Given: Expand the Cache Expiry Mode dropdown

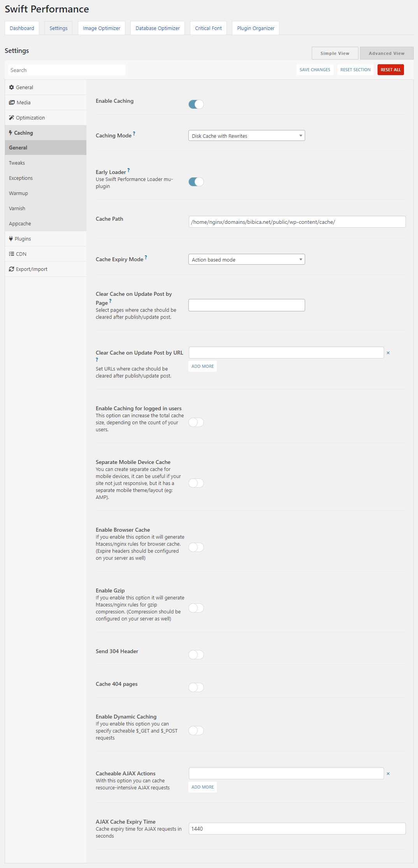Looking at the screenshot, I should coord(247,259).
